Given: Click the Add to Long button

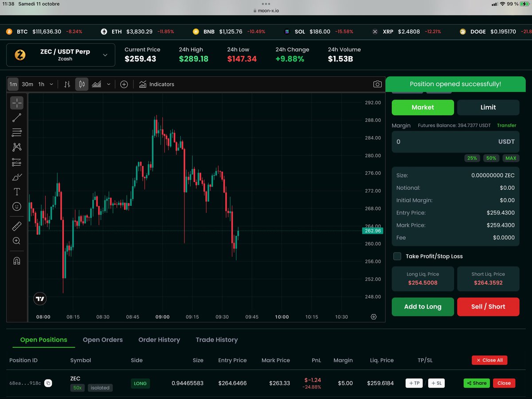Looking at the screenshot, I should (423, 307).
